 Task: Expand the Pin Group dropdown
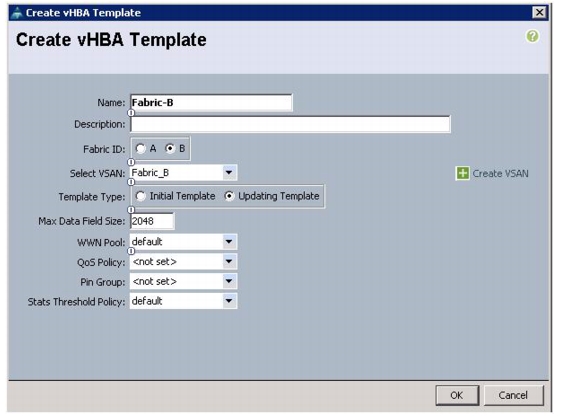229,281
